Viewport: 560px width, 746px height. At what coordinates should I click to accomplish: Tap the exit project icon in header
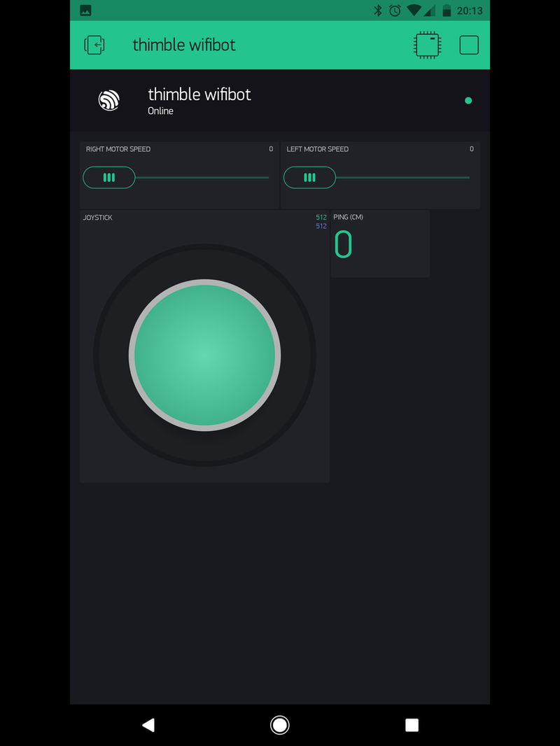coord(94,45)
